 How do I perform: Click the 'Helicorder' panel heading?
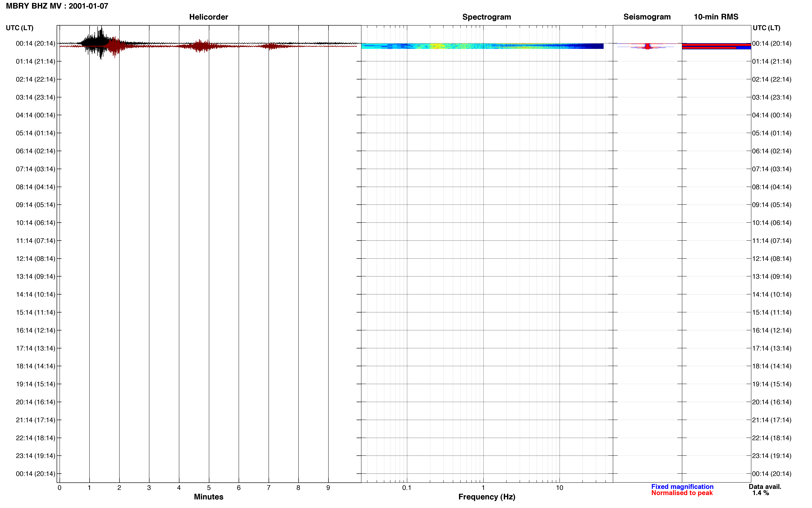tap(209, 17)
